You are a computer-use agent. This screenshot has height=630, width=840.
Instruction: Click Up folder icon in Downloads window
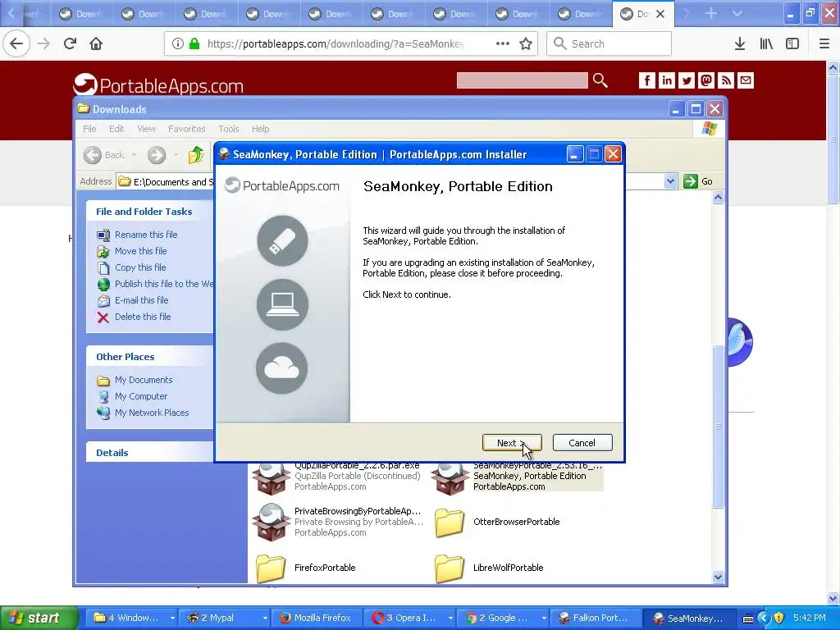click(196, 155)
